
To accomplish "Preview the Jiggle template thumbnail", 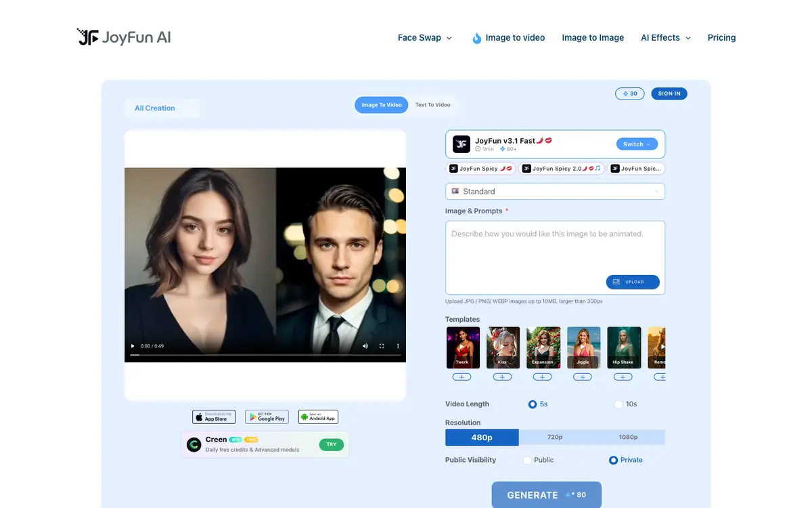I will point(583,347).
